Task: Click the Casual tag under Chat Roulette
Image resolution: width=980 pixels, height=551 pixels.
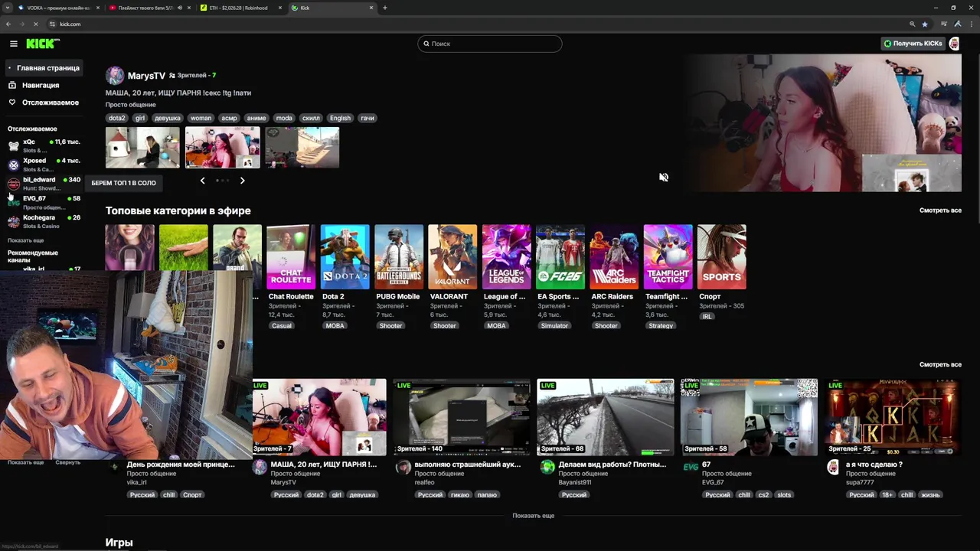Action: [x=282, y=326]
